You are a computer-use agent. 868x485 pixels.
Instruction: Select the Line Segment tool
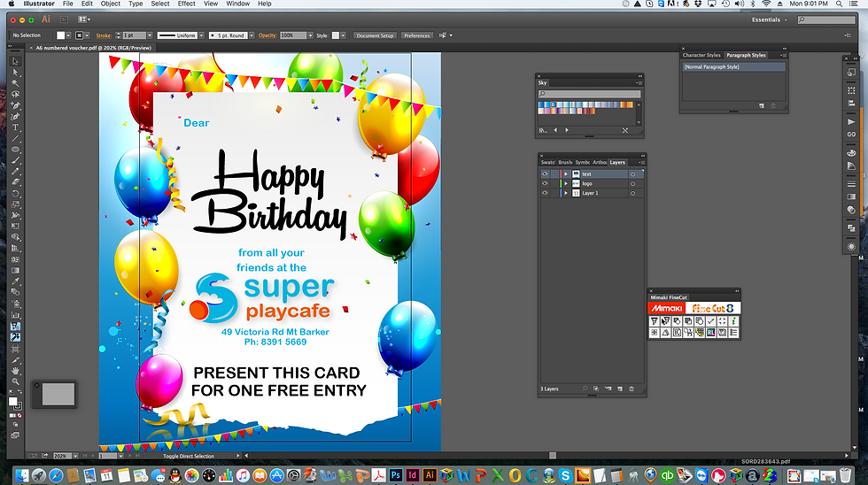(16, 138)
